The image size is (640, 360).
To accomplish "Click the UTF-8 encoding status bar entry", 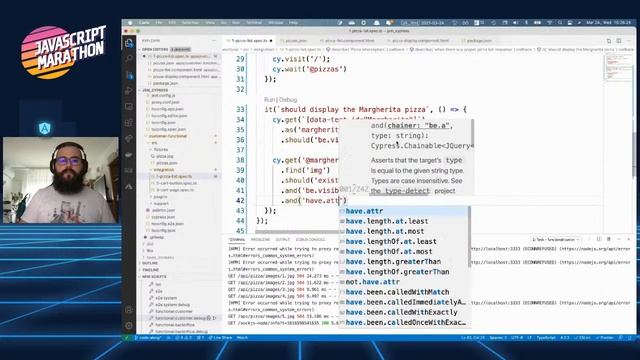I will [x=516, y=338].
